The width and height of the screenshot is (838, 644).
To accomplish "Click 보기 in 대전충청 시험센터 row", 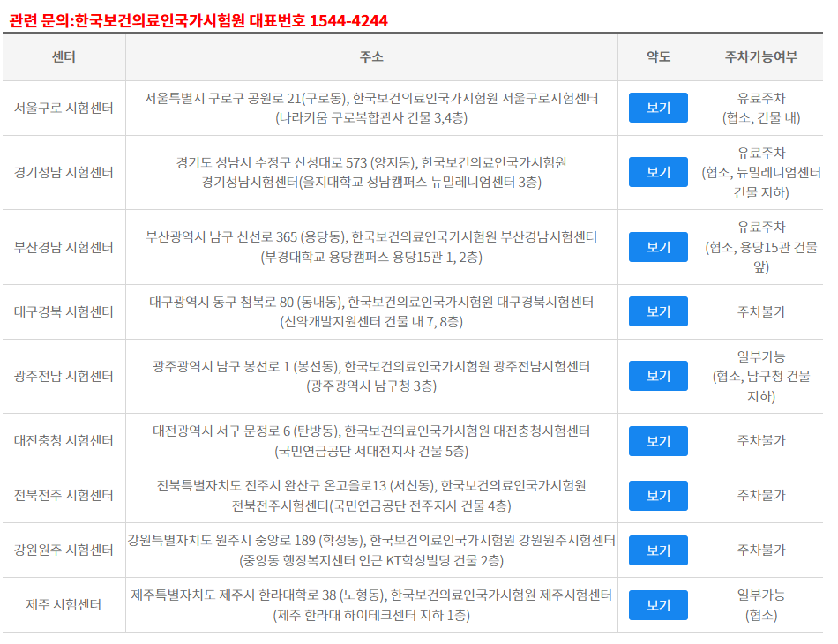I will click(x=658, y=441).
